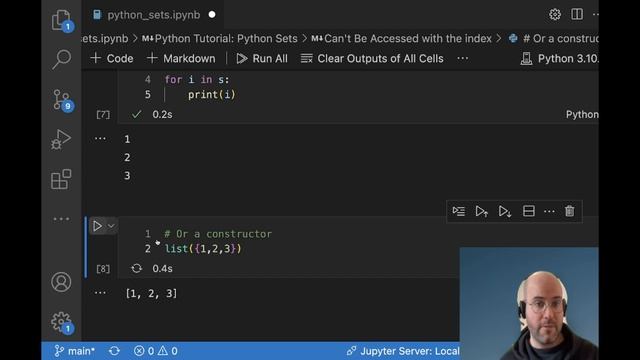Open the Manage gear in activity bar
This screenshot has width=640, height=360.
pos(61,322)
